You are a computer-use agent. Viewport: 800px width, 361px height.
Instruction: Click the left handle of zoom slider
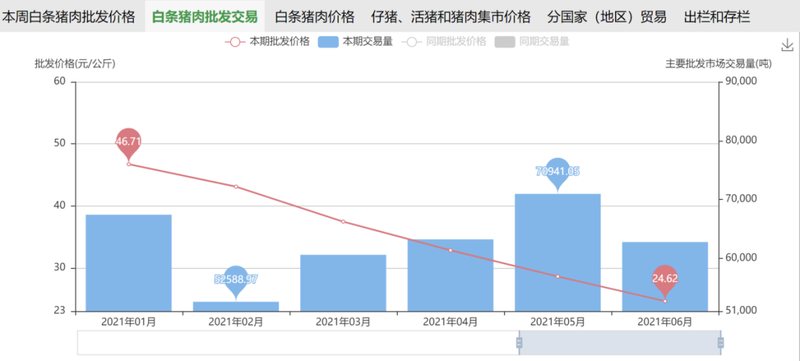(519, 343)
